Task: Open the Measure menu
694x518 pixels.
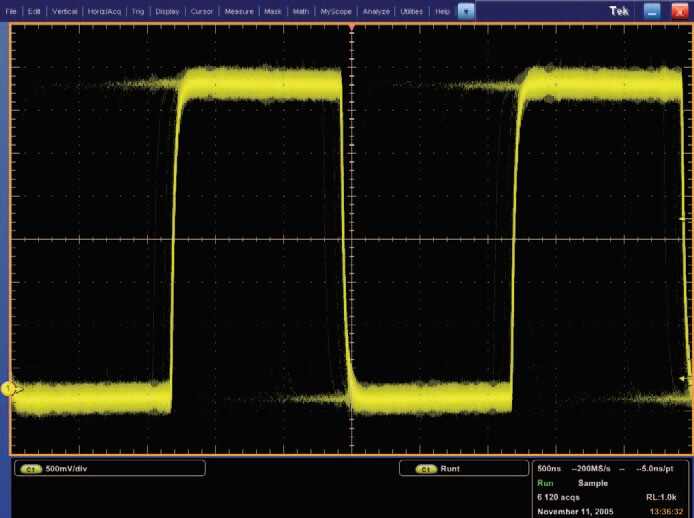Action: 238,11
